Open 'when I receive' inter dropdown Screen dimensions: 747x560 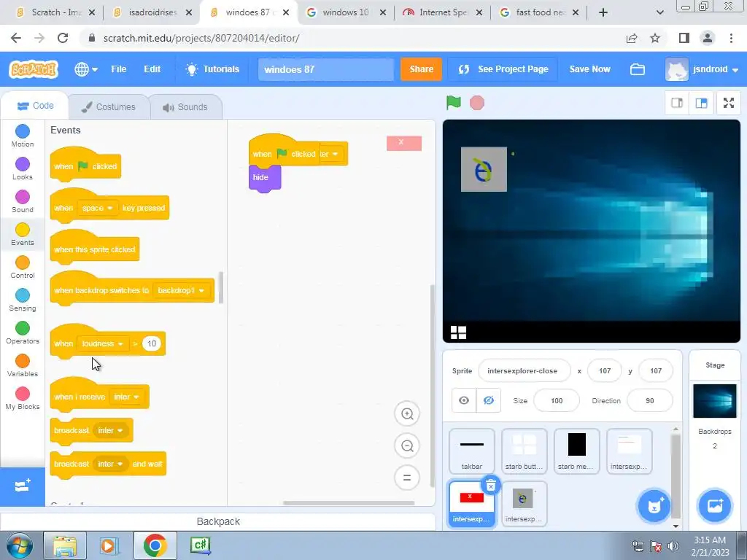[x=126, y=397]
